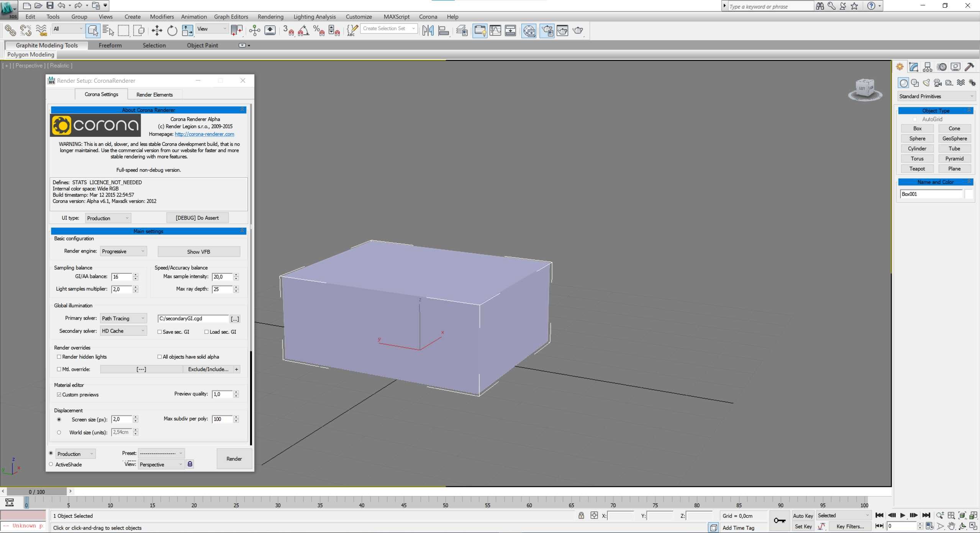
Task: Select the Select and Rotate tool
Action: click(172, 30)
